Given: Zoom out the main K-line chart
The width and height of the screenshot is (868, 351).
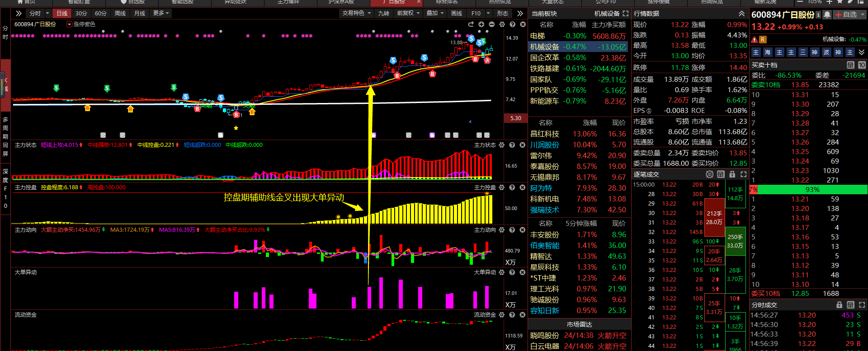Looking at the screenshot, I should 491,24.
